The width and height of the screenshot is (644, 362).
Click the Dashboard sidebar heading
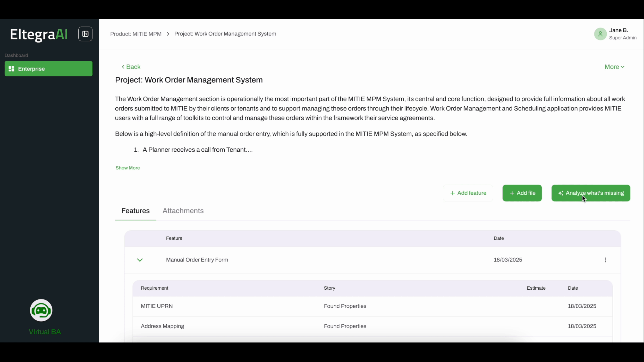tap(16, 55)
